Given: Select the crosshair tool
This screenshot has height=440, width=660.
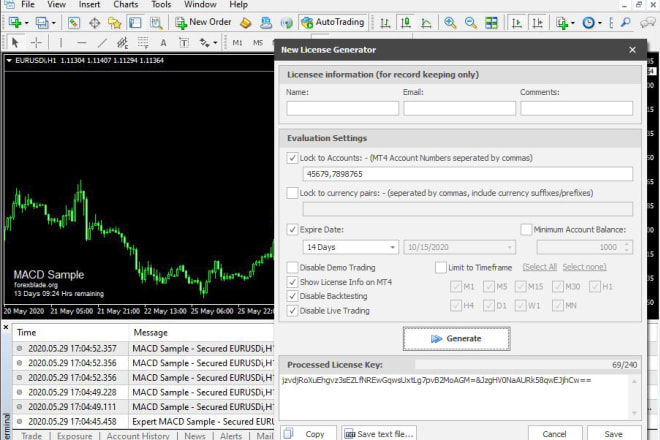Looking at the screenshot, I should click(36, 43).
